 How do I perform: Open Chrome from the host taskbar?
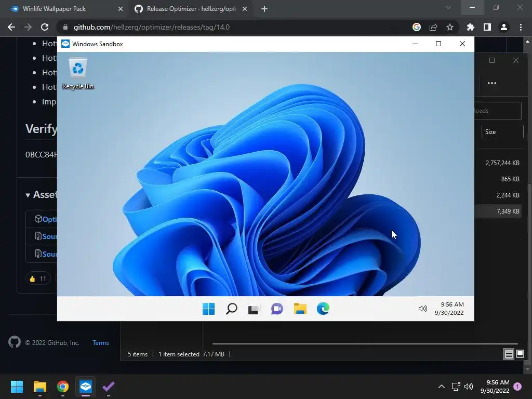(63, 387)
